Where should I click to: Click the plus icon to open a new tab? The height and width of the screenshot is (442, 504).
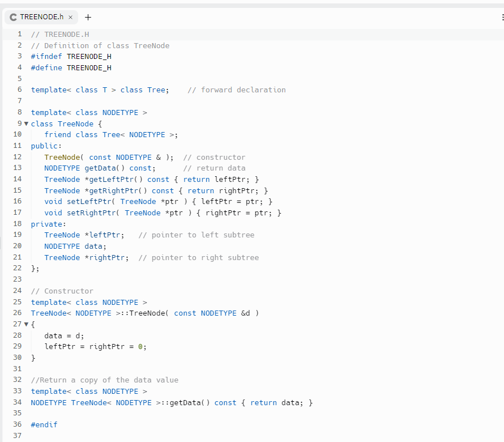click(x=88, y=17)
